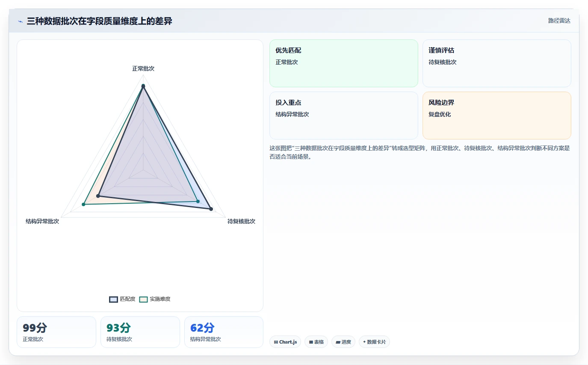This screenshot has width=588, height=365.
Task: Click the dark 匹配度 point near 结构异常批次
Action: (98, 196)
